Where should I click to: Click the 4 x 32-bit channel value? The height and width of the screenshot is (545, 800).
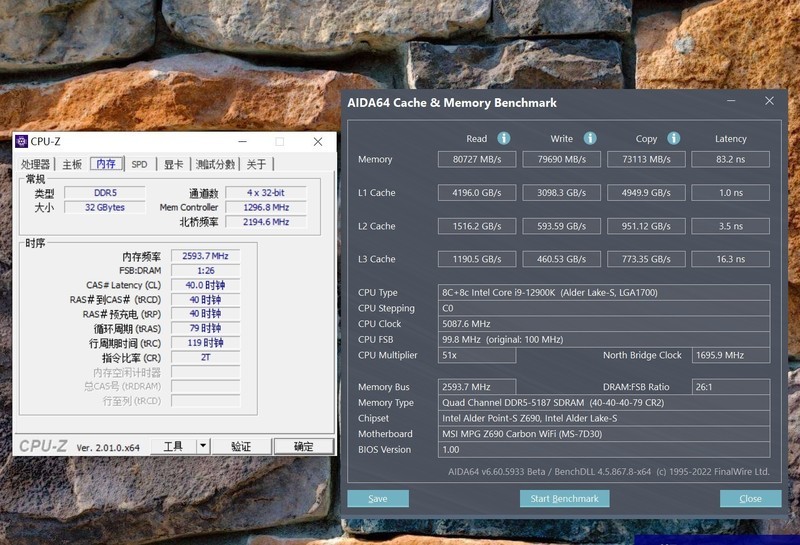pos(266,193)
